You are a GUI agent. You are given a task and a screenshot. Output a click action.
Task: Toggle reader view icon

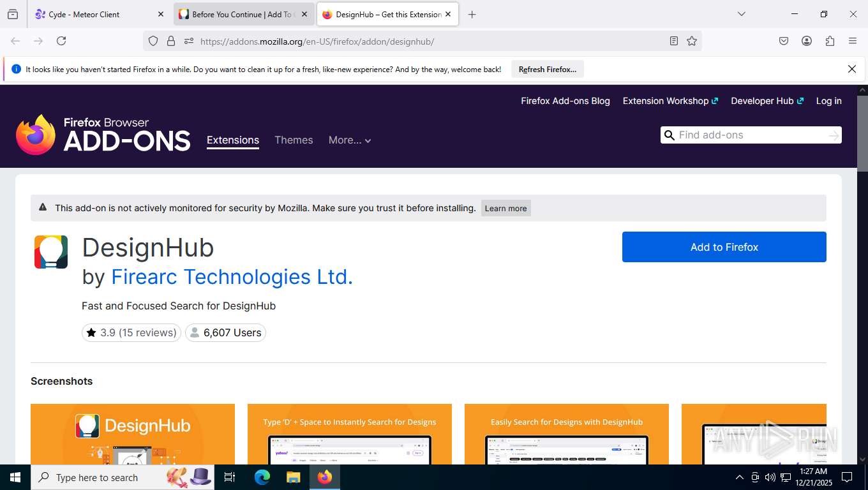[x=674, y=41]
